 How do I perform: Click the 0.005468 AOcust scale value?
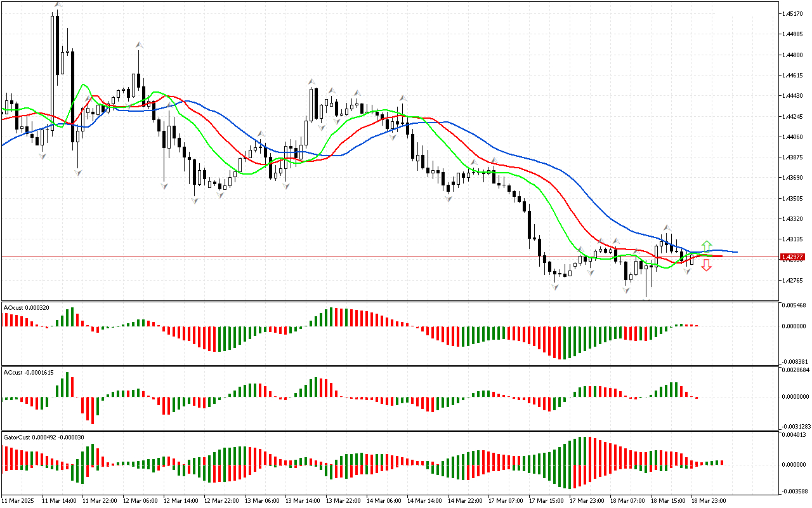pyautogui.click(x=793, y=306)
